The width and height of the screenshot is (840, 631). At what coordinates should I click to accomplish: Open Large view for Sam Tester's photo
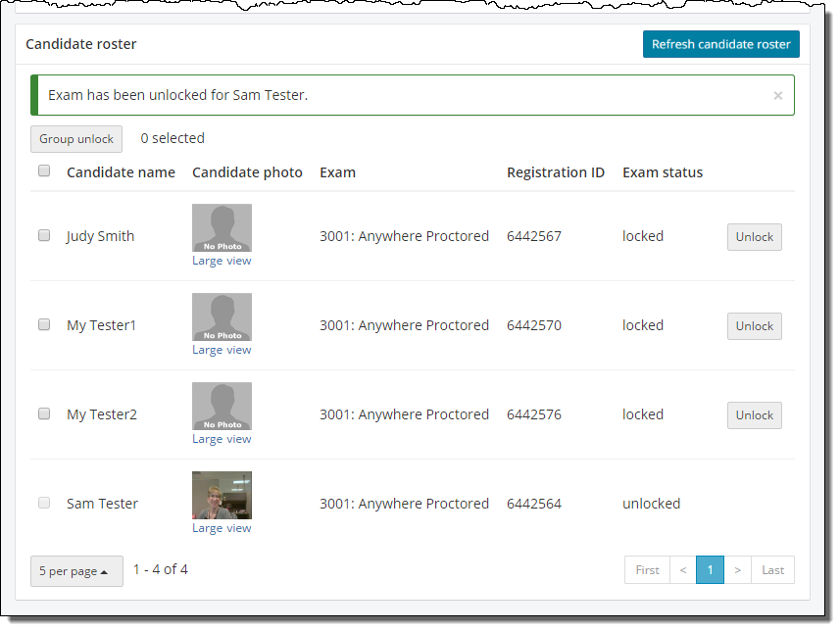[222, 528]
